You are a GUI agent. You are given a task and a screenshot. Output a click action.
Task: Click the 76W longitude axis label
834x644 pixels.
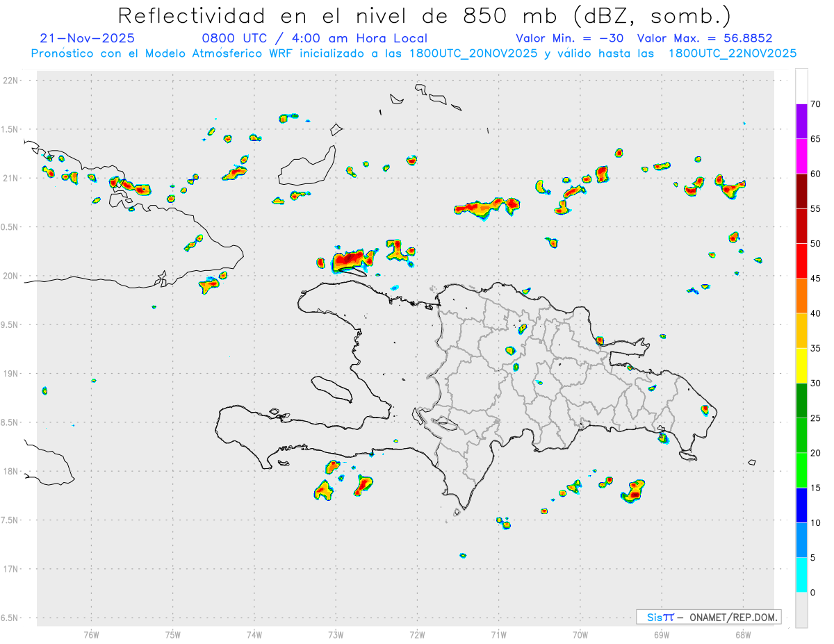(91, 635)
